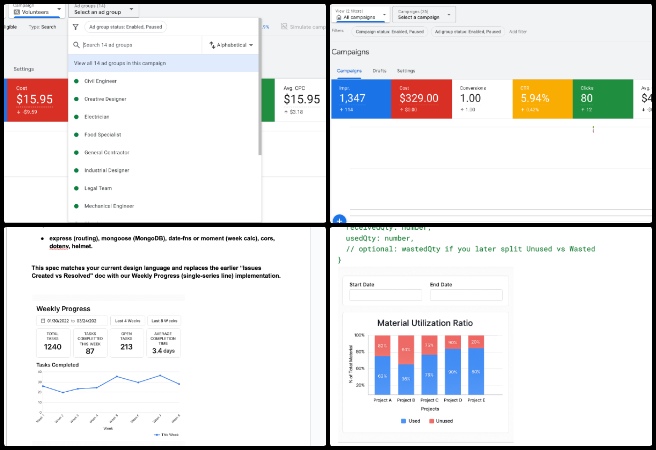Open the Settings tab under Campaigns

point(406,71)
